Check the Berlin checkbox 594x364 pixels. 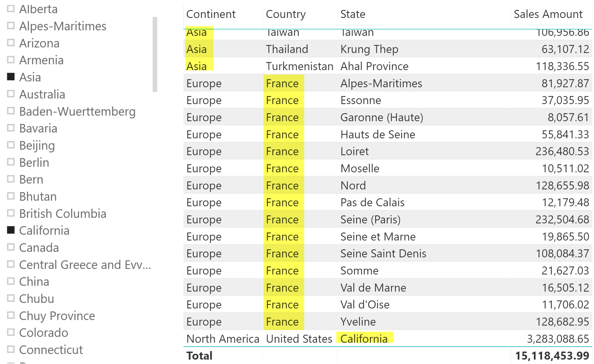(x=11, y=162)
